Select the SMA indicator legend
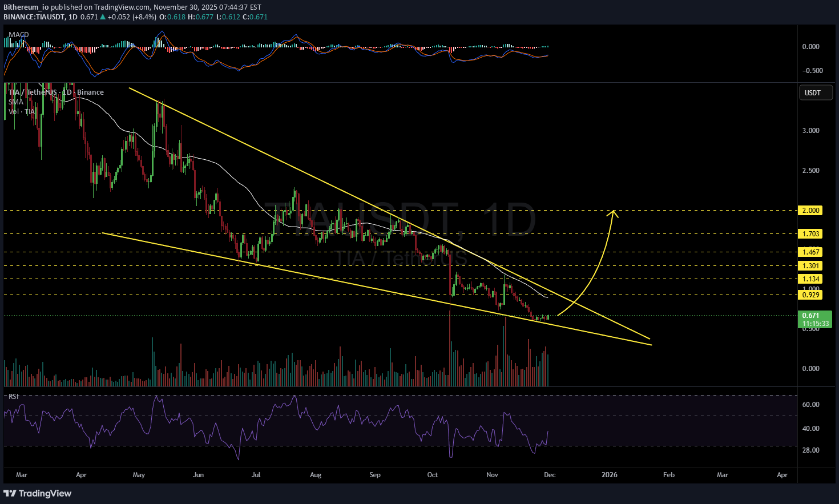Viewport: 839px width, 504px height. click(16, 102)
